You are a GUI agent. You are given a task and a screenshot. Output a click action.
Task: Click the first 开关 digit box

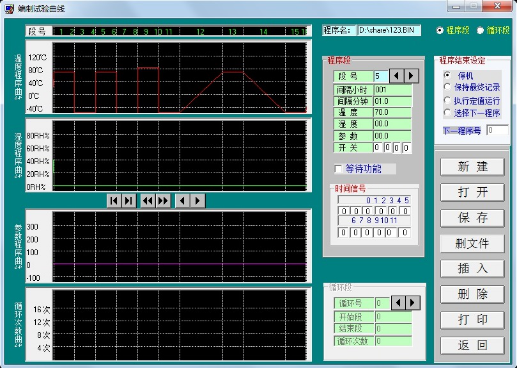pos(377,148)
